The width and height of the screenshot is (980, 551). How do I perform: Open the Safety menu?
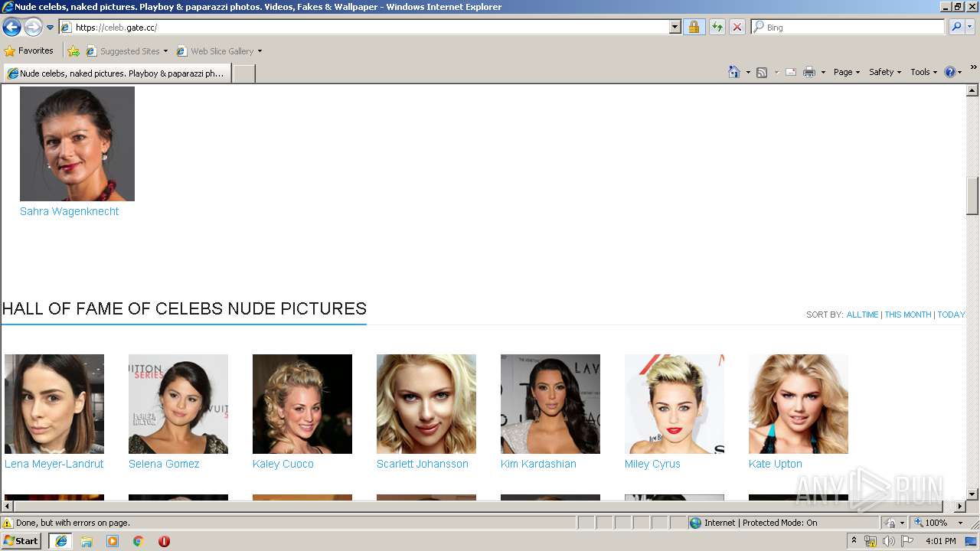click(x=884, y=72)
